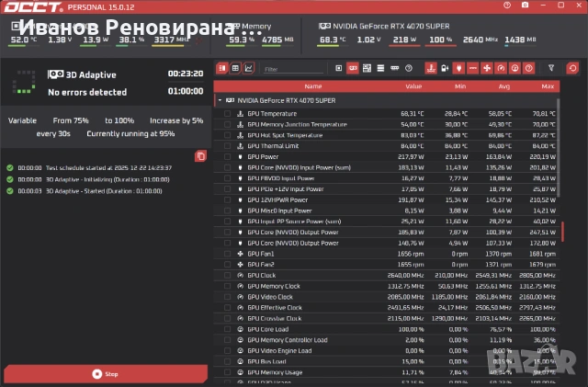Image resolution: width=588 pixels, height=387 pixels.
Task: Toggle the fan sensor type filter
Action: coord(487,68)
